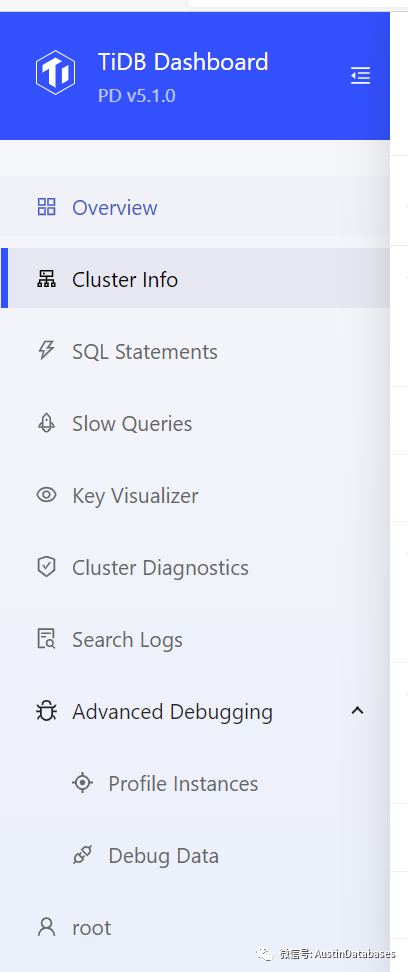Open Profile Instances under Advanced Debugging
408x972 pixels.
(x=195, y=783)
